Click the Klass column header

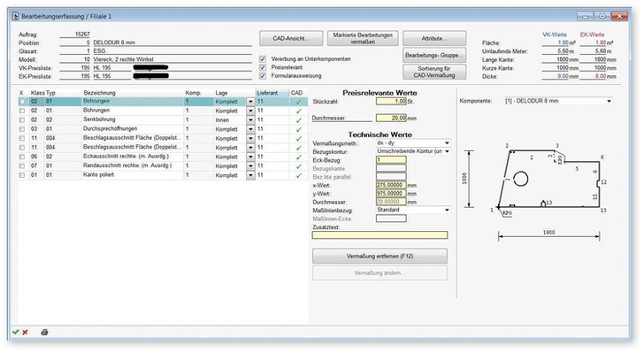coord(37,93)
